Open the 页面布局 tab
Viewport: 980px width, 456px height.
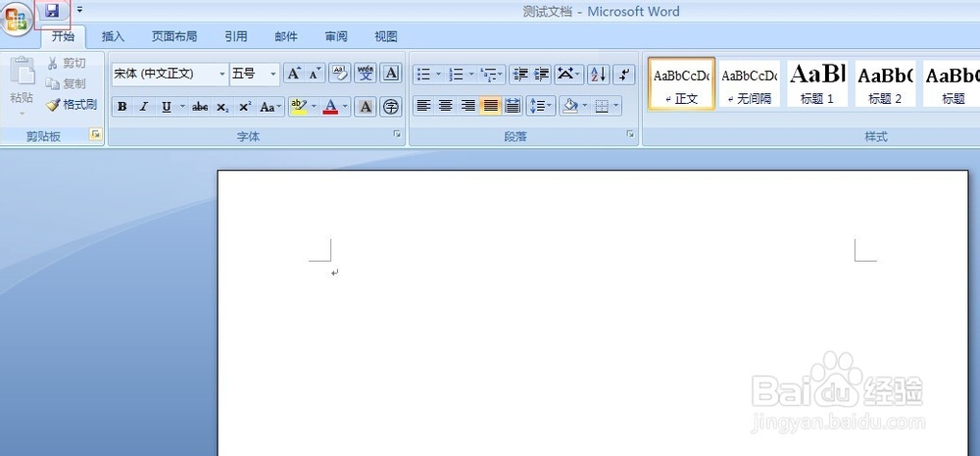pos(174,37)
